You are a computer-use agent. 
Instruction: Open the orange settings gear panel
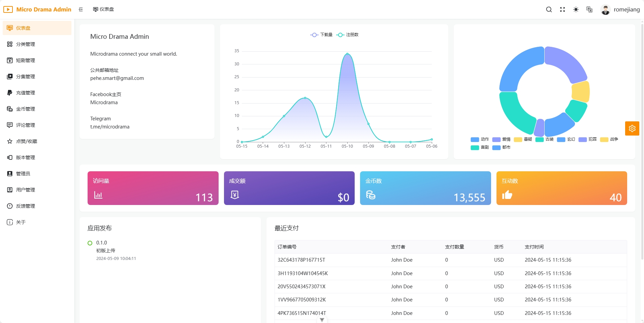pyautogui.click(x=632, y=128)
